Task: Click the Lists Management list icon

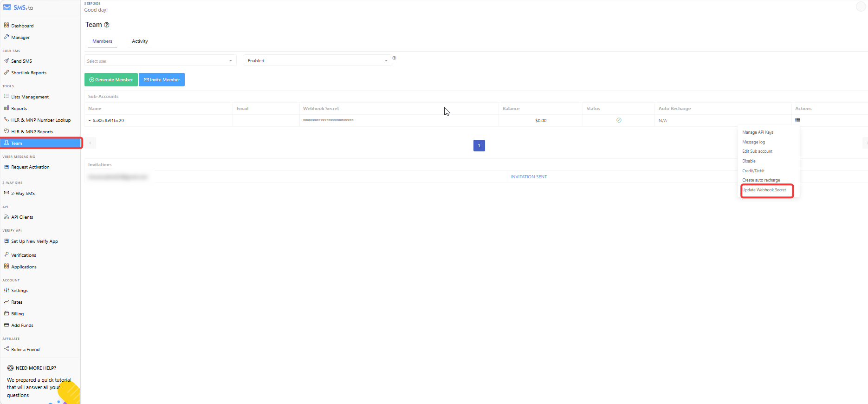Action: click(6, 96)
